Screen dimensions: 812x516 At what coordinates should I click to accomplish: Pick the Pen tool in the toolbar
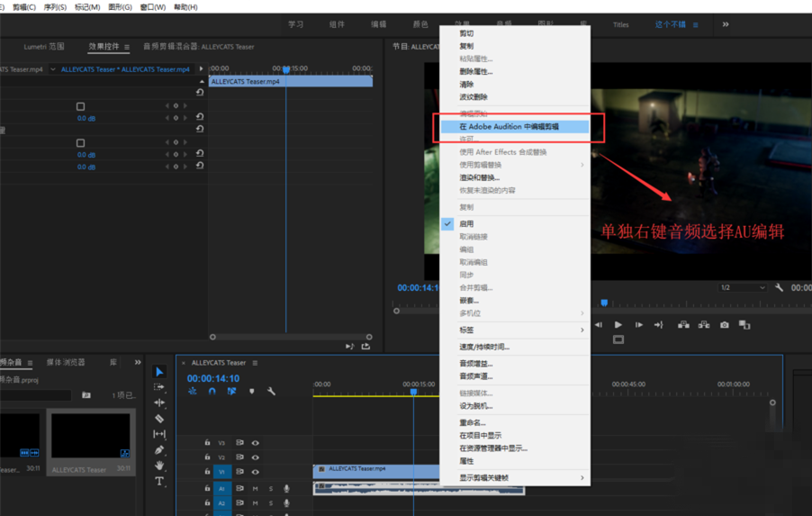(x=159, y=450)
